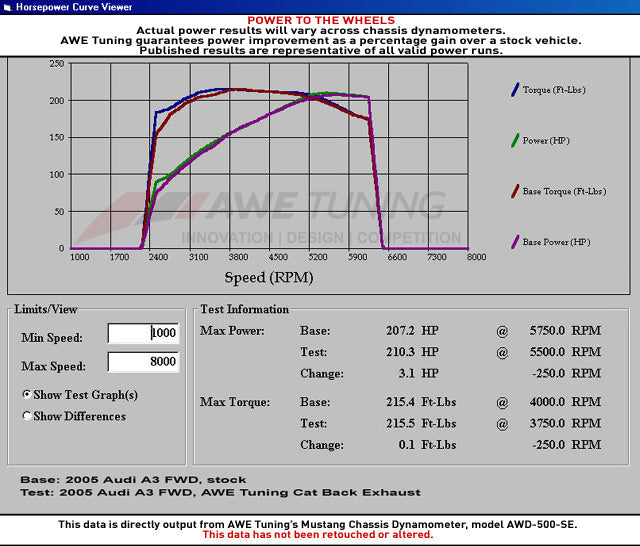Click the Test max power value 210.3

(x=407, y=352)
